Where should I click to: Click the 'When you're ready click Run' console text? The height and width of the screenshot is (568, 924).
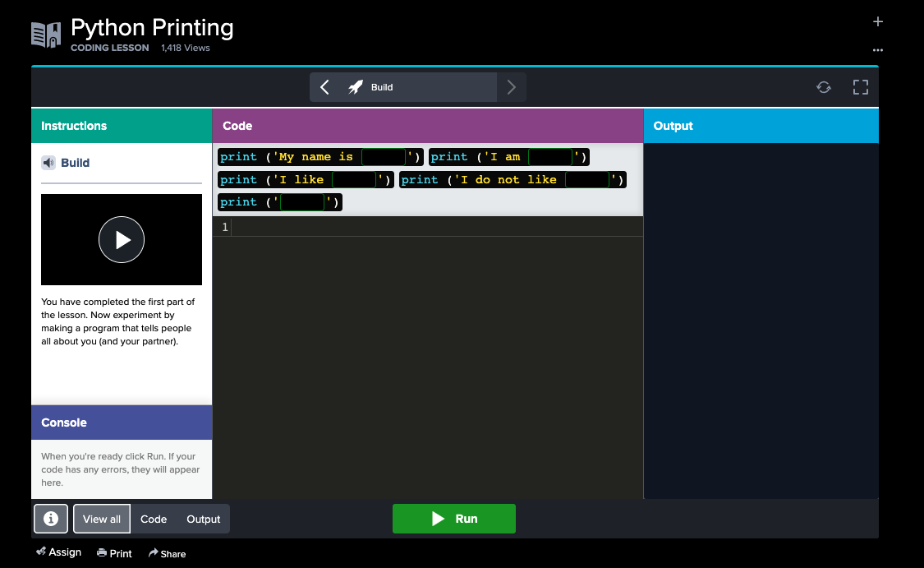pos(120,469)
